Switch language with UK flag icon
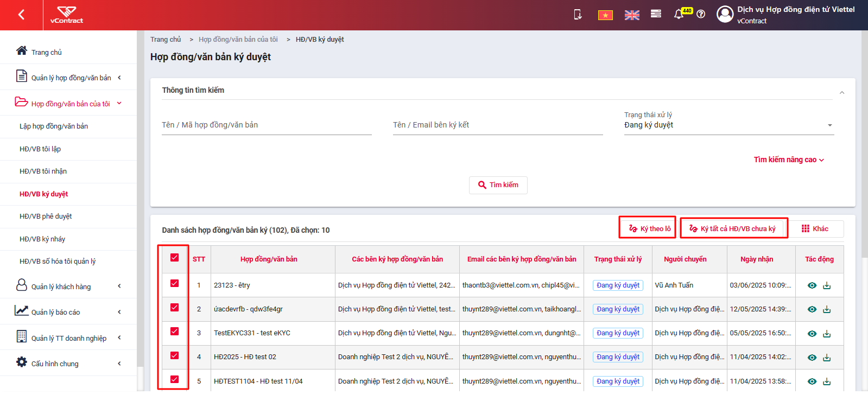Viewport: 868px width, 395px height. 632,15
